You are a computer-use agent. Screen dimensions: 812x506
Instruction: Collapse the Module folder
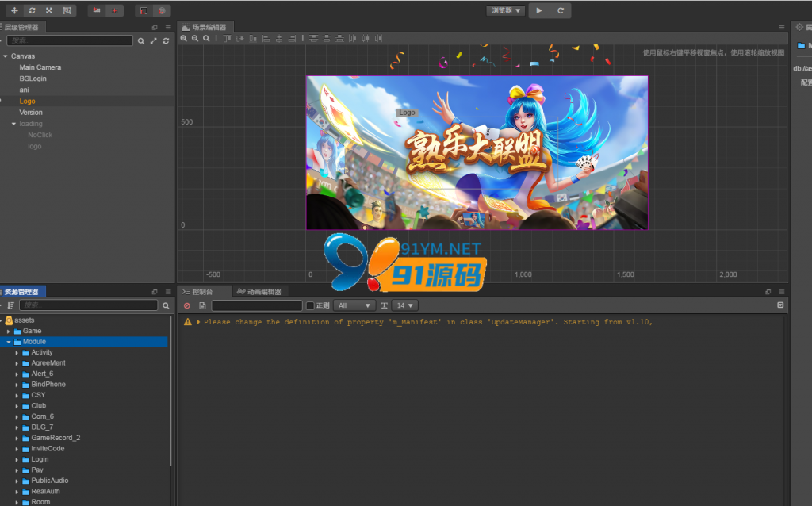(x=8, y=342)
